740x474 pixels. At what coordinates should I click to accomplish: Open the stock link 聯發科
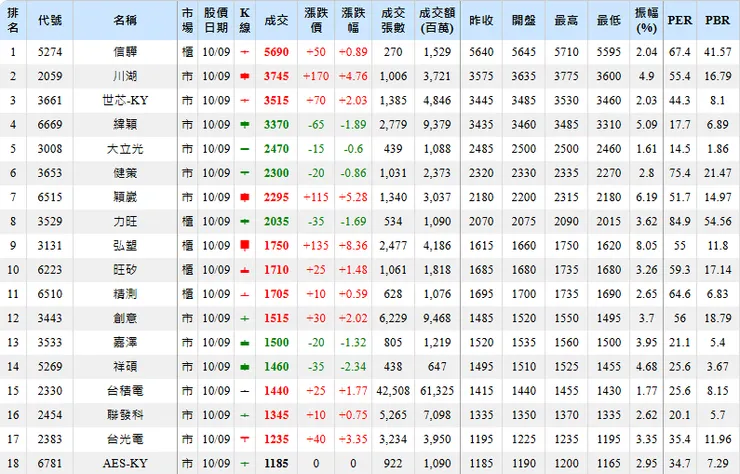coord(125,415)
